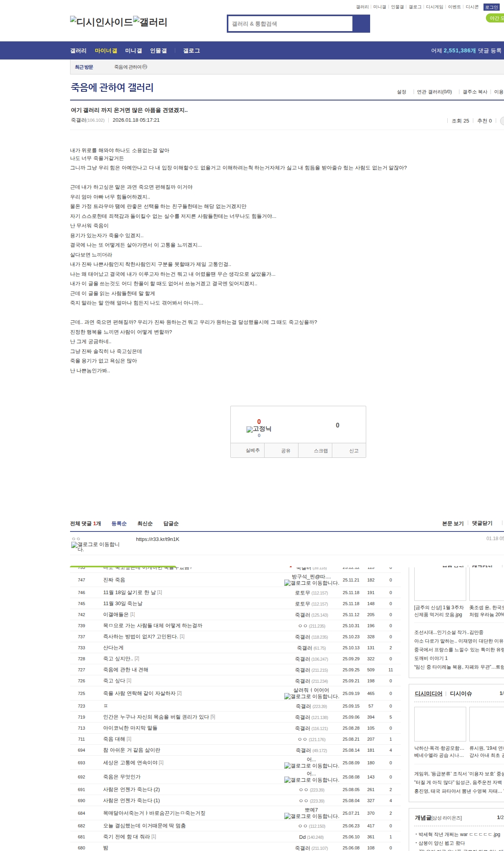Click the 스크랩 button

click(315, 450)
